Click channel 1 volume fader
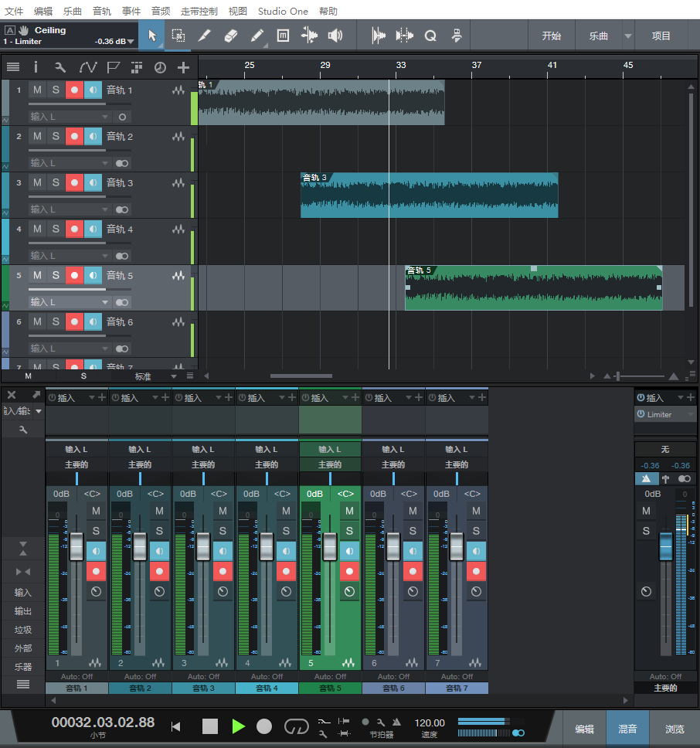The image size is (700, 748). coord(76,546)
